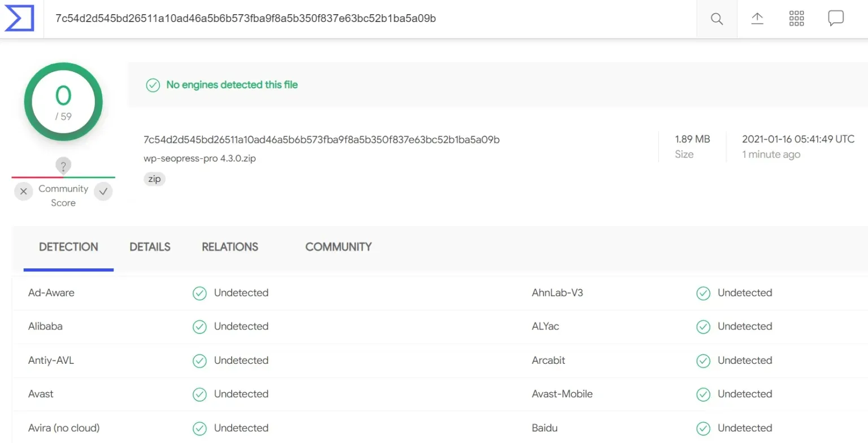Click Undetected result for Baidu

(x=745, y=428)
